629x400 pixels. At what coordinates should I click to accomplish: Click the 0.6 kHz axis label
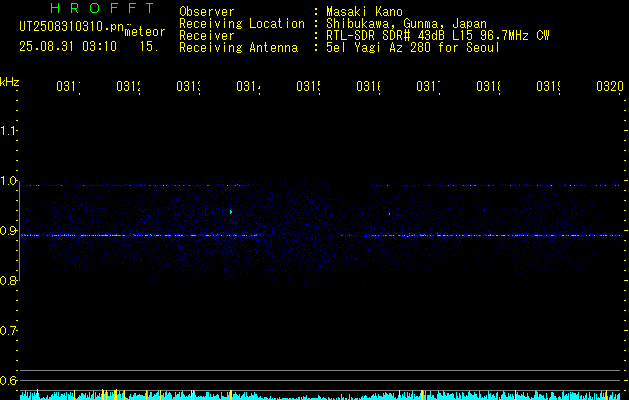[8, 380]
